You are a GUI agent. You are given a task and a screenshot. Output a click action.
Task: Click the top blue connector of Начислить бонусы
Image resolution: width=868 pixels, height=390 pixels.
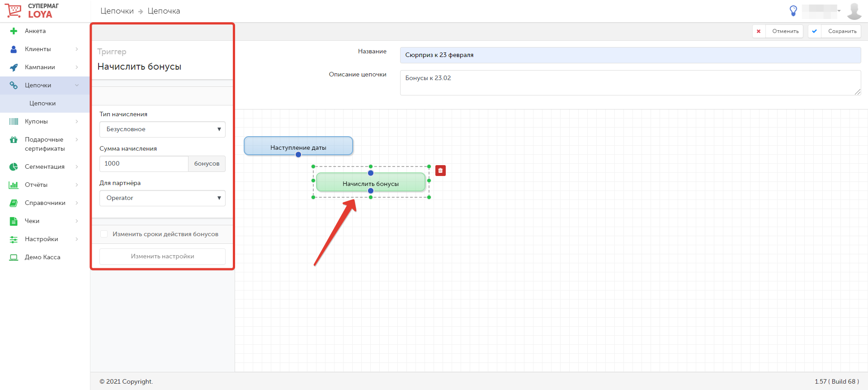371,173
